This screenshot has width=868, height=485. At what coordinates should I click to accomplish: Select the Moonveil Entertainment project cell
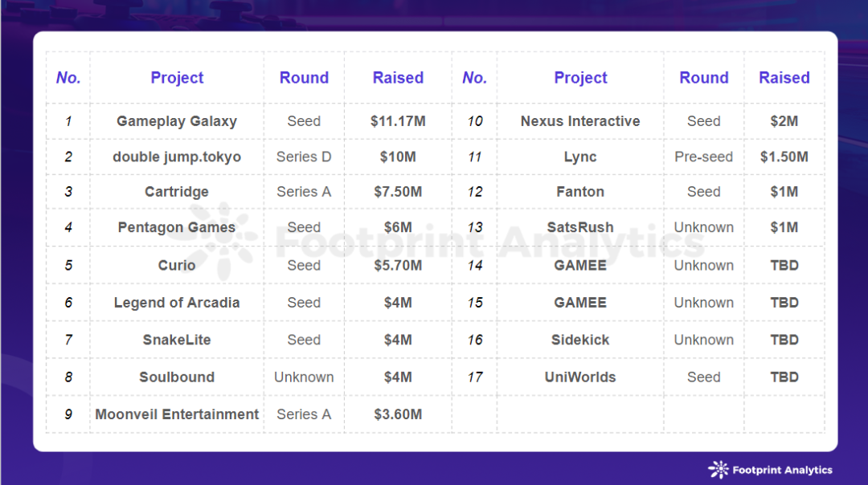click(x=177, y=414)
